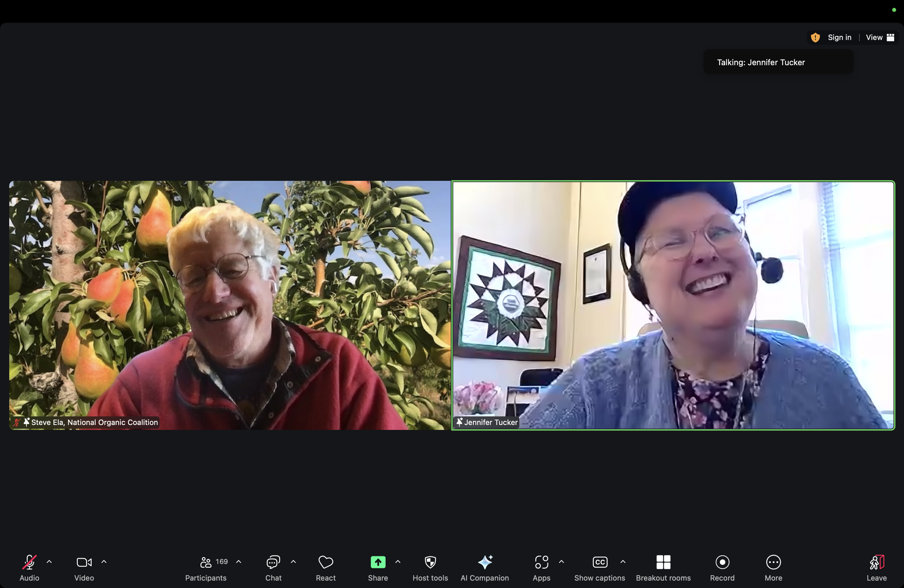The width and height of the screenshot is (904, 588).
Task: Click the green Share screen icon
Action: (378, 562)
